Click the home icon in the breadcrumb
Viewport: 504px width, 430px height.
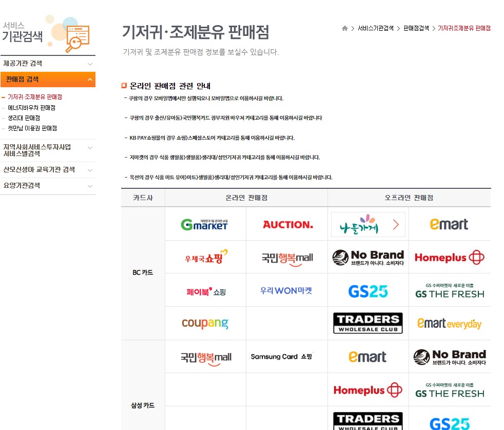point(344,29)
